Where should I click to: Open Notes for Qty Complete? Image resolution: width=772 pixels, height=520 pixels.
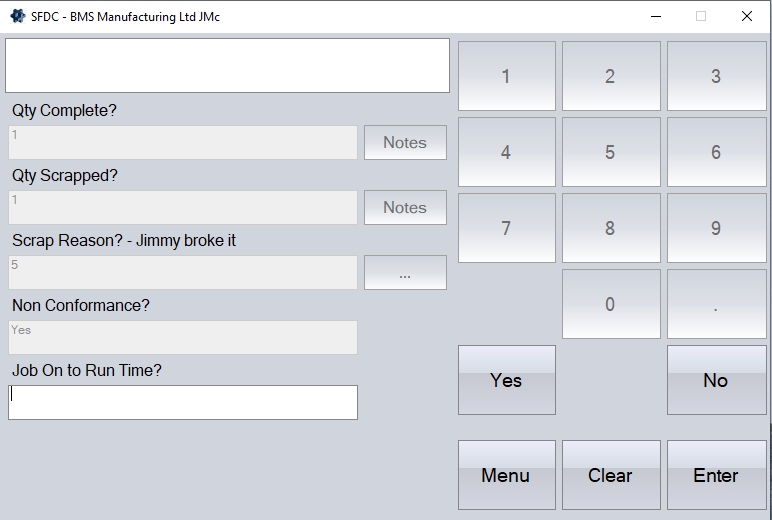point(405,143)
